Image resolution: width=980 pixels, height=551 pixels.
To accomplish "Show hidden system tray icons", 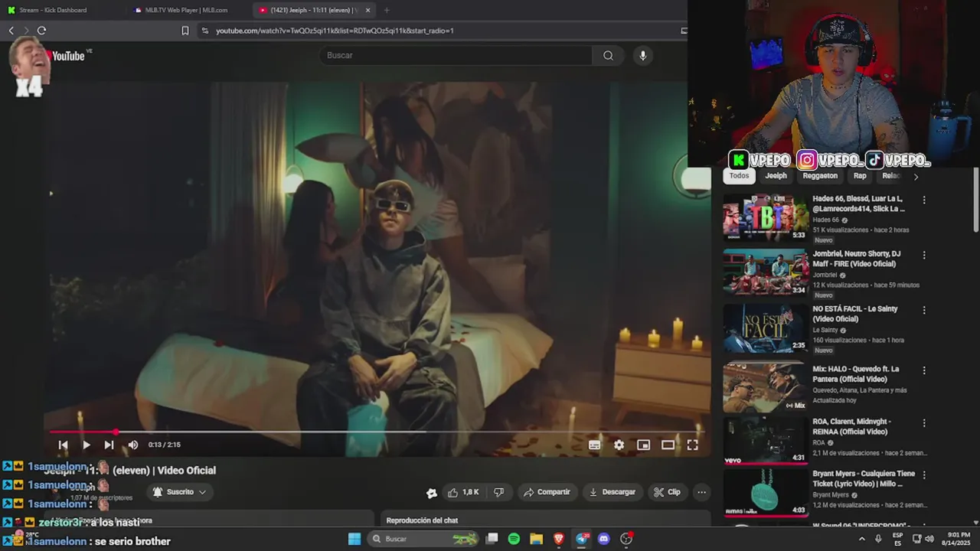I will click(x=861, y=539).
